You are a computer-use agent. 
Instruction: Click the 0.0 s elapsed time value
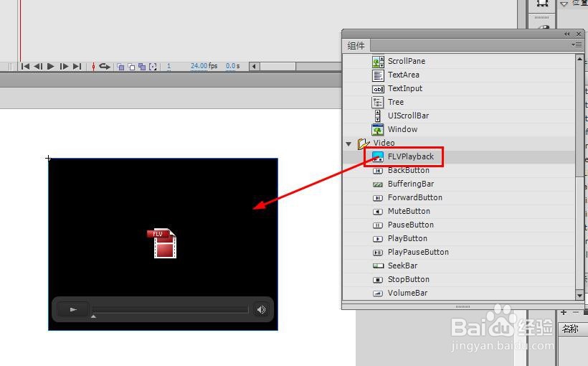coord(232,66)
